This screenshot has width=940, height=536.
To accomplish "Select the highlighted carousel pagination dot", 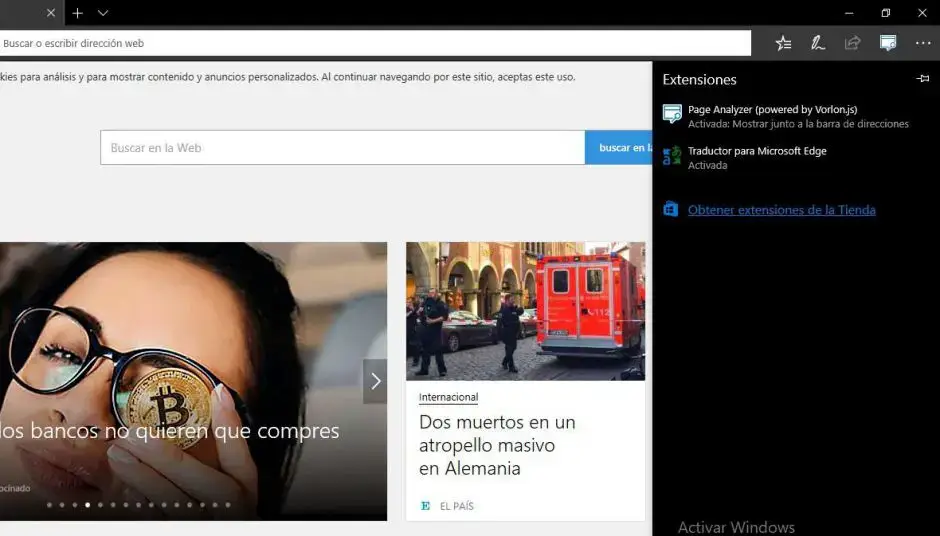I will [x=88, y=505].
